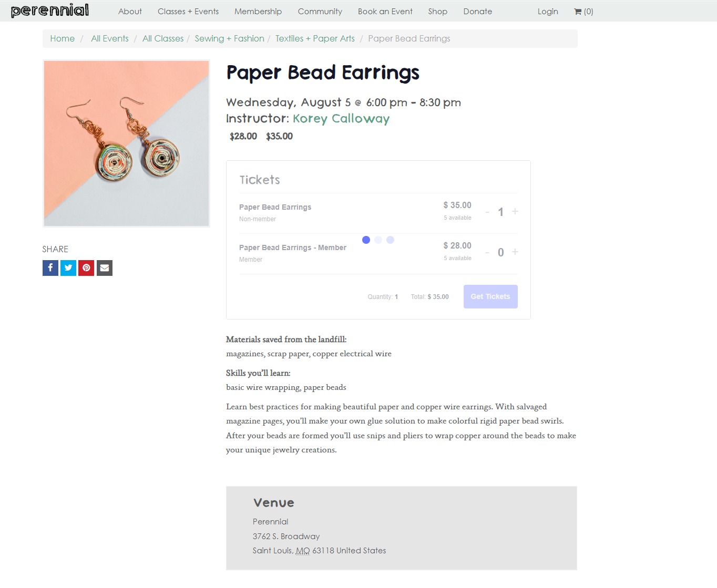717x588 pixels.
Task: Open the Donate page
Action: coord(478,12)
